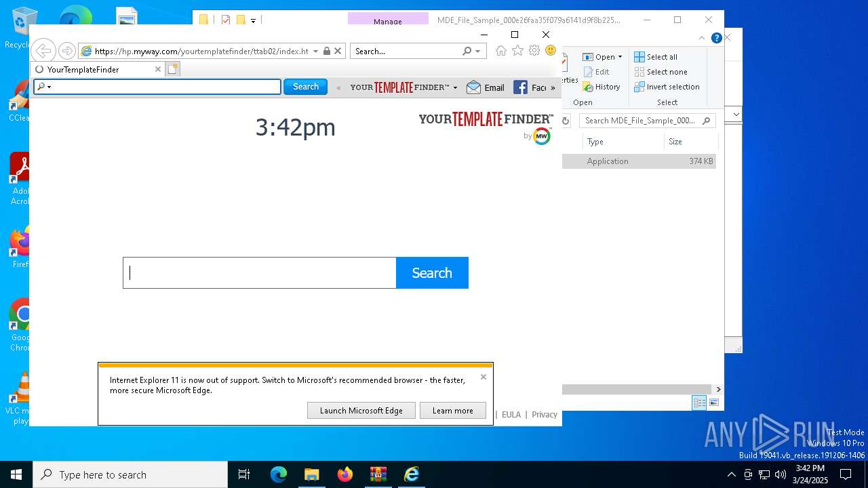
Task: Open the IE search box provider dropdown
Action: (x=477, y=51)
